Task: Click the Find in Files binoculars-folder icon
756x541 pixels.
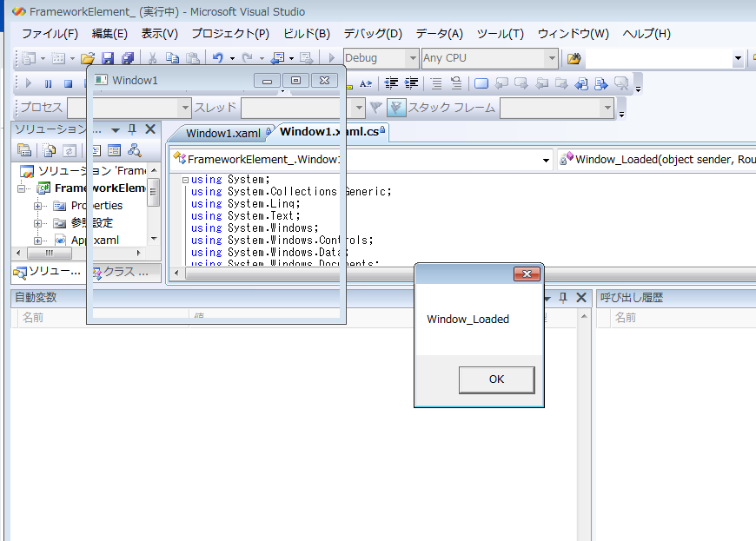Action: click(574, 58)
